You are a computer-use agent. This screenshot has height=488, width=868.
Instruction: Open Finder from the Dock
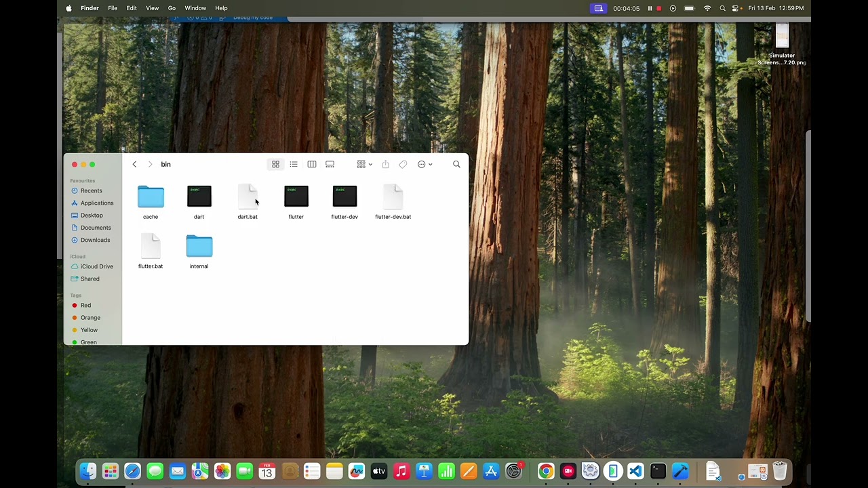pos(88,471)
